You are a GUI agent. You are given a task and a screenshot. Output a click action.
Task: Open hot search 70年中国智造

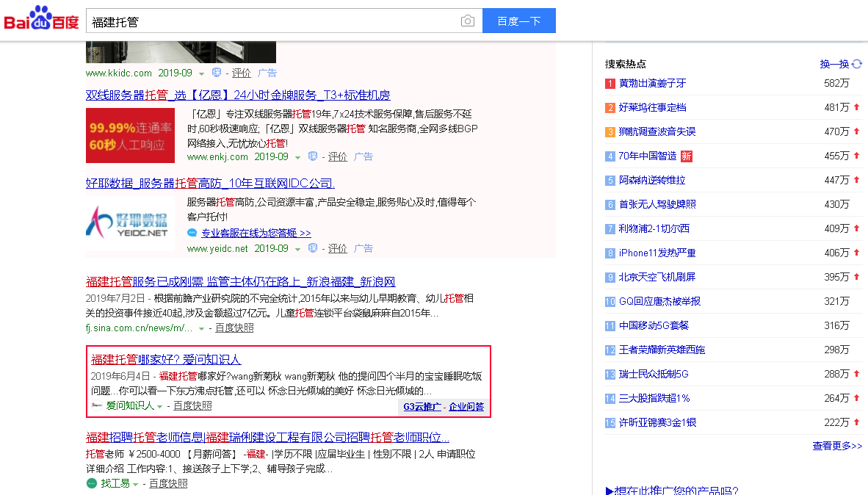(647, 156)
